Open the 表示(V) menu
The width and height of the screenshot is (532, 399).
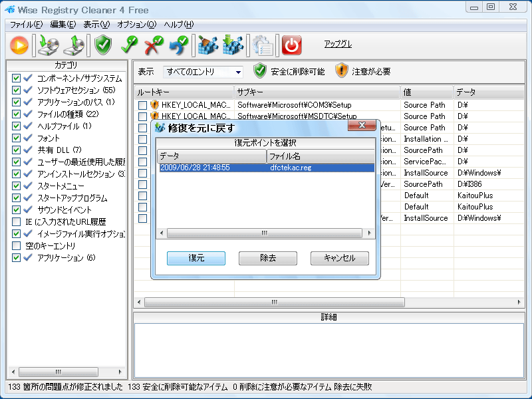point(96,25)
